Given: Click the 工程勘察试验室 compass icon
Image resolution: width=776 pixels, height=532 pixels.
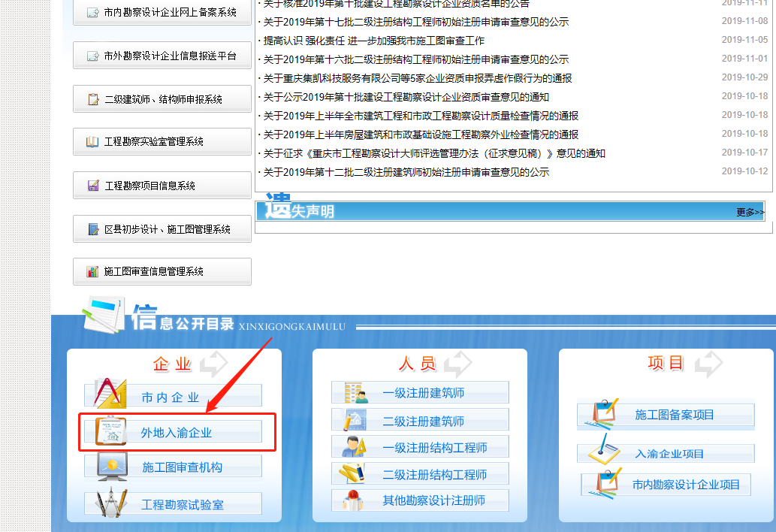Looking at the screenshot, I should click(x=110, y=503).
